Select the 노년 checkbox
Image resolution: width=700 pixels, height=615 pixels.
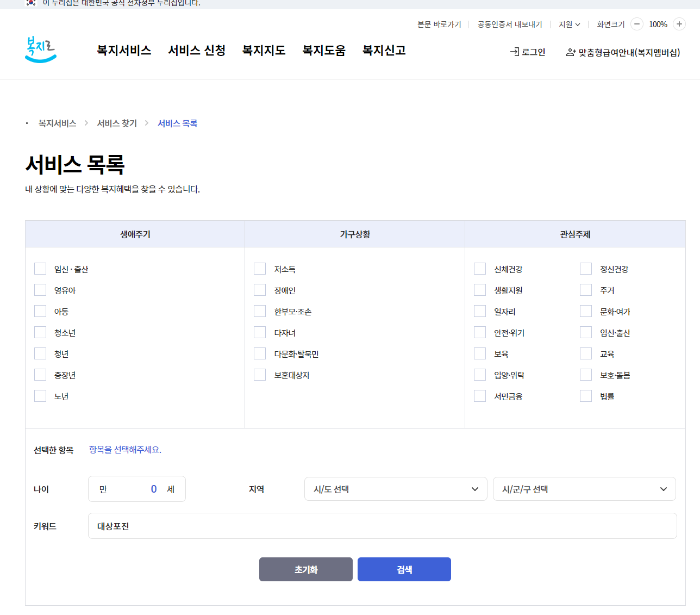pos(40,395)
